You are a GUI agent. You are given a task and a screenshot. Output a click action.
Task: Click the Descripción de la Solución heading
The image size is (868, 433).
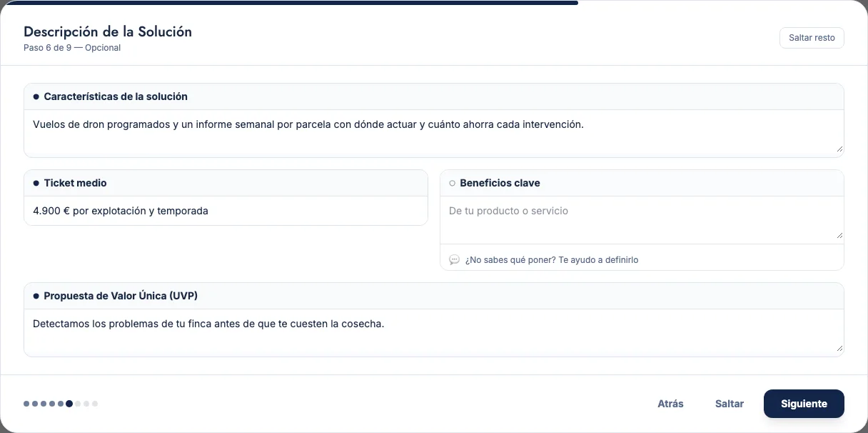tap(108, 31)
